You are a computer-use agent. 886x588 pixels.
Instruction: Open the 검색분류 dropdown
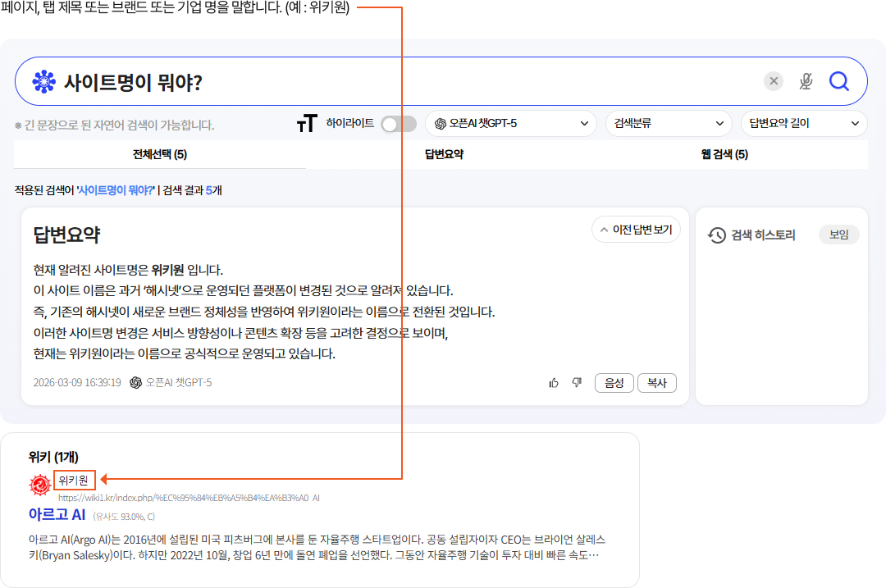tap(669, 124)
